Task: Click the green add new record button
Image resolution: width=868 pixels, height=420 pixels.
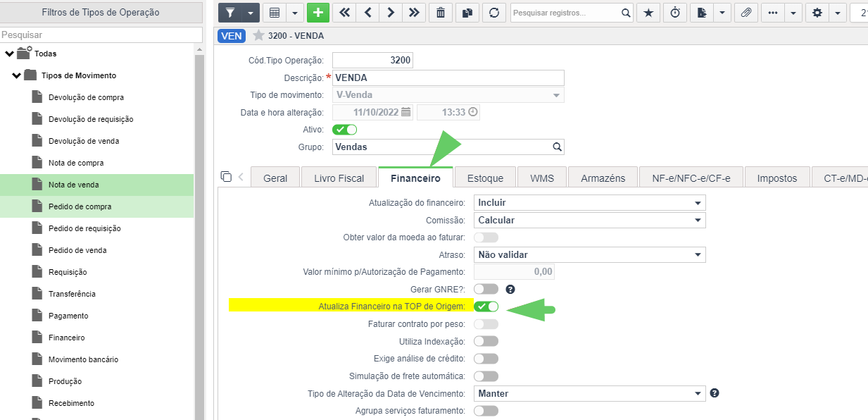Action: click(318, 13)
